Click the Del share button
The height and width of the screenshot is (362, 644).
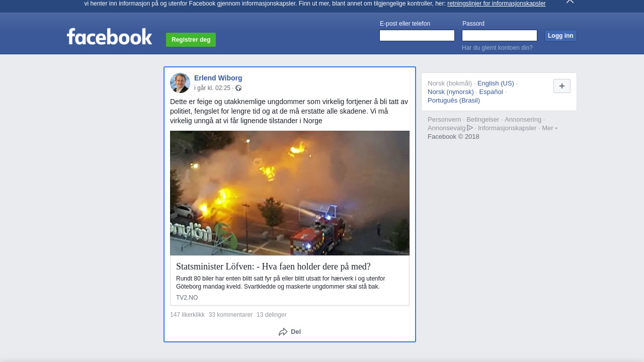[290, 332]
